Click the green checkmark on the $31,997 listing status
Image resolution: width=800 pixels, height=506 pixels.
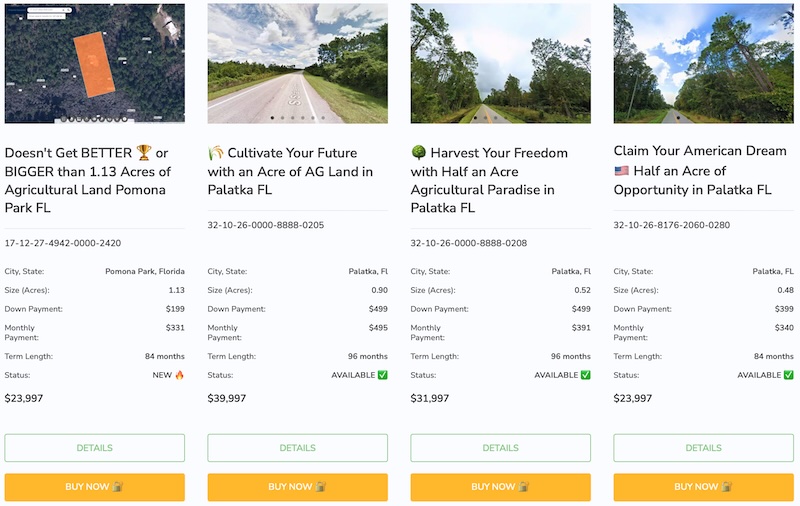tap(586, 375)
